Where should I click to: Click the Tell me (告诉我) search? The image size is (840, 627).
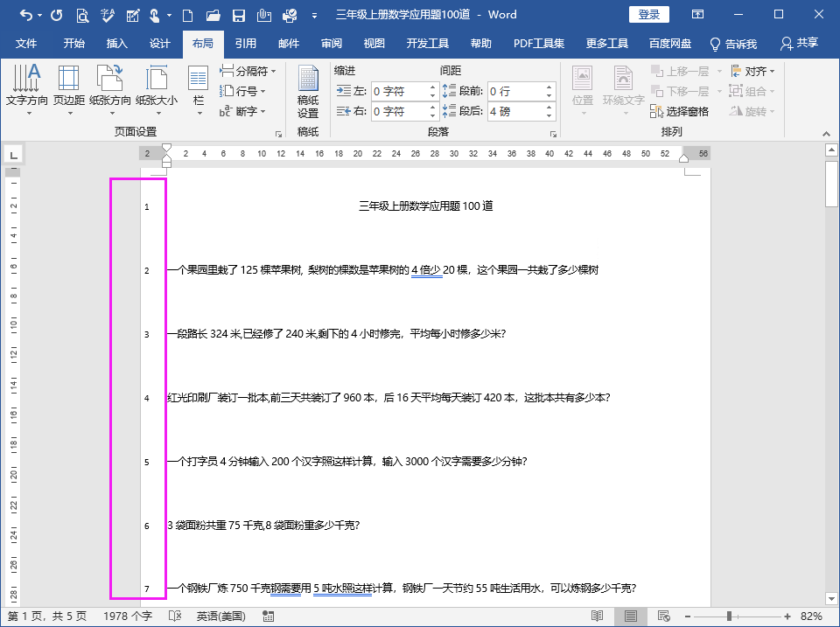click(733, 44)
